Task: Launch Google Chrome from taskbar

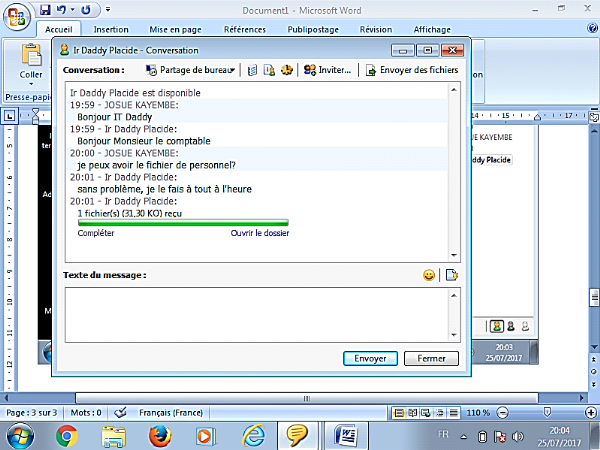Action: coord(67,436)
